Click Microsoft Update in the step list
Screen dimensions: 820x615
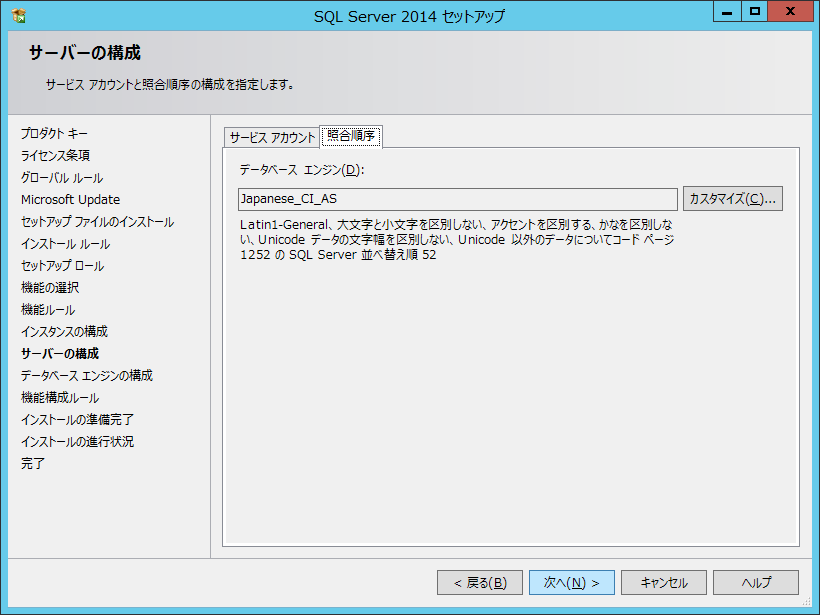click(x=70, y=199)
